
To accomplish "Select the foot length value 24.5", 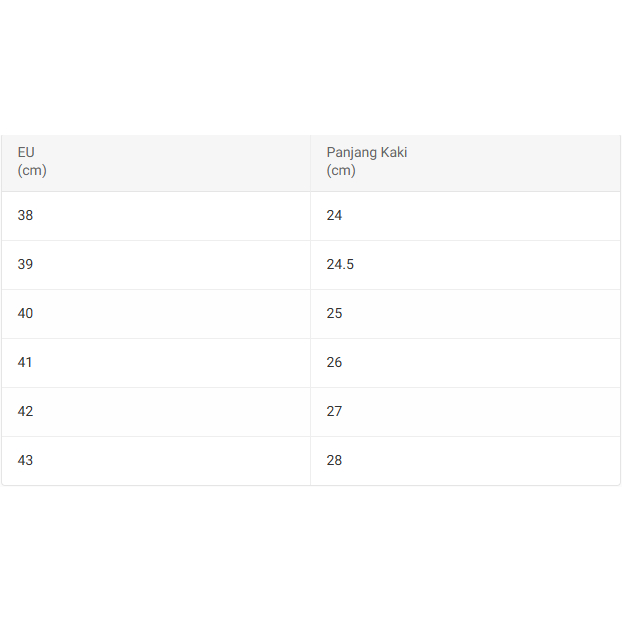I will tap(340, 265).
